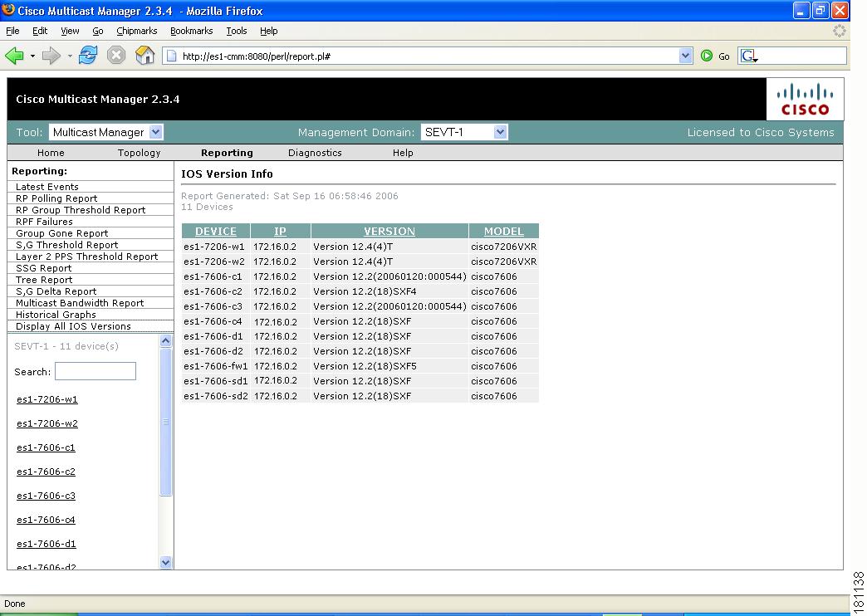Viewport: 867px width, 616px height.
Task: Open the Go menu
Action: point(98,31)
